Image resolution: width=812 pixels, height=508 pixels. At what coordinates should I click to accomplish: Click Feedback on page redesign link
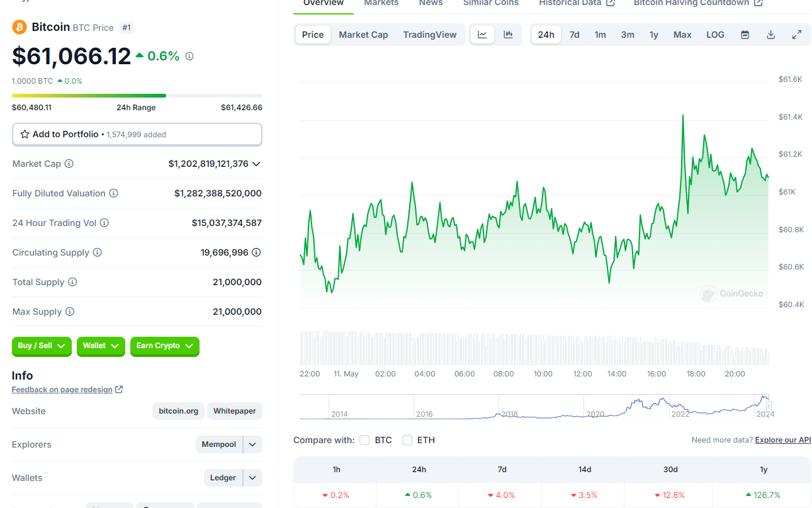(62, 390)
